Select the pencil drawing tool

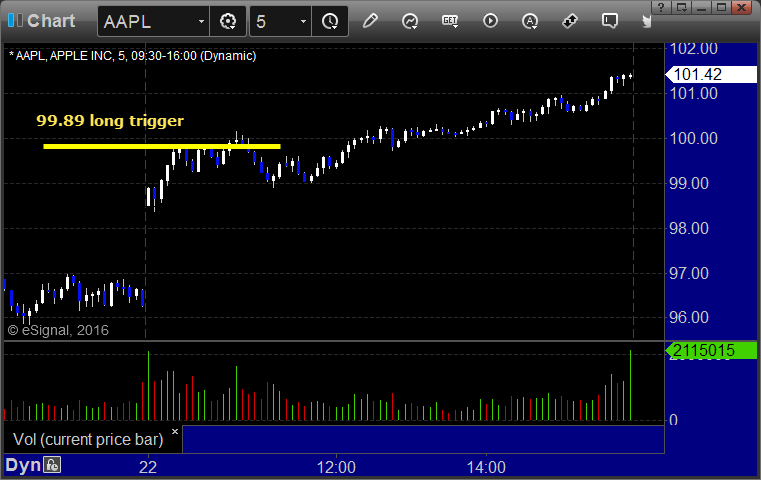(370, 21)
